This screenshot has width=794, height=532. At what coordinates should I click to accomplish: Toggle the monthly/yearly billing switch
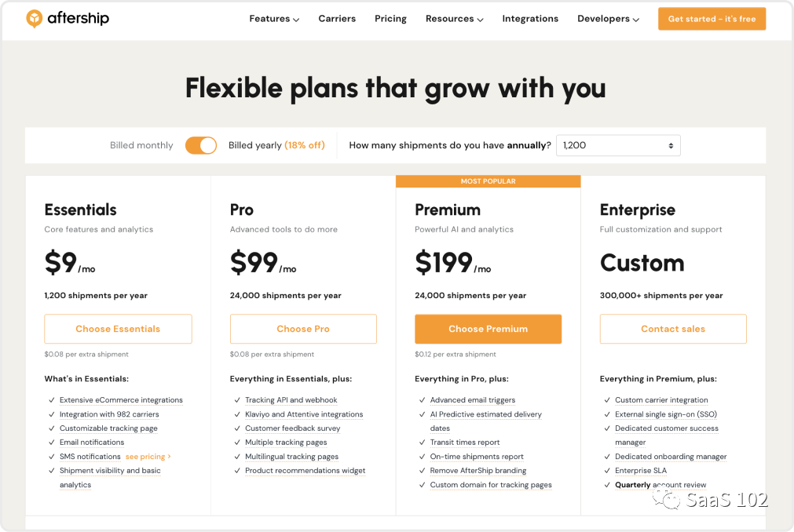coord(201,145)
